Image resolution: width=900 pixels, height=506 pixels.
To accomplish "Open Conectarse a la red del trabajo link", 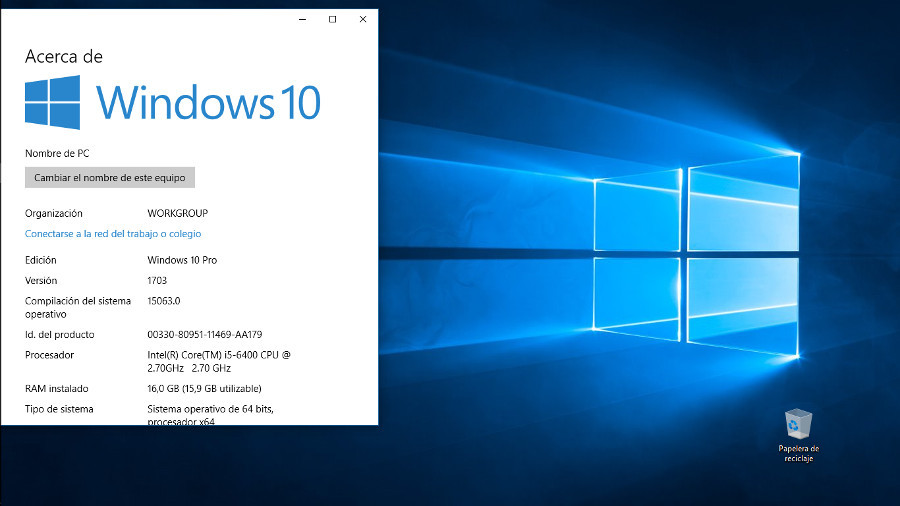I will (x=113, y=234).
